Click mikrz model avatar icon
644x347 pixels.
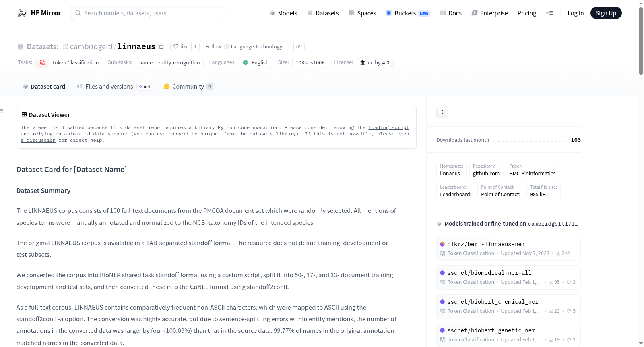(442, 244)
